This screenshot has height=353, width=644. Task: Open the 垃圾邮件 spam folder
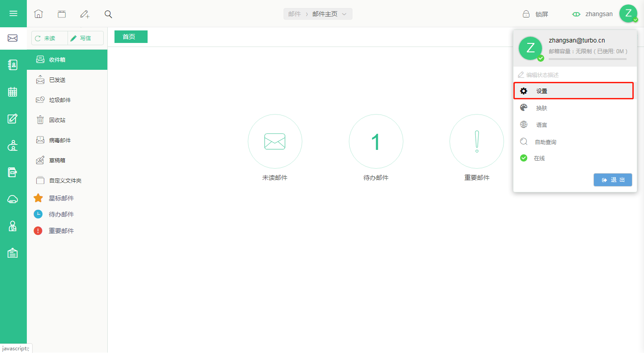(67, 100)
